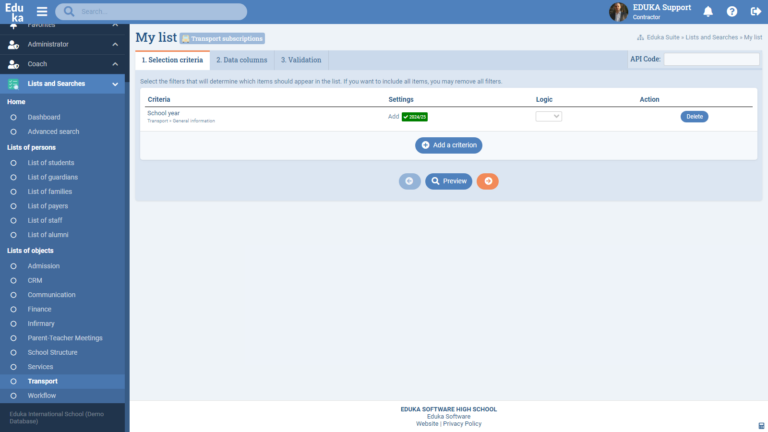Click the Eduka logo
This screenshot has height=432, width=768.
(x=14, y=12)
